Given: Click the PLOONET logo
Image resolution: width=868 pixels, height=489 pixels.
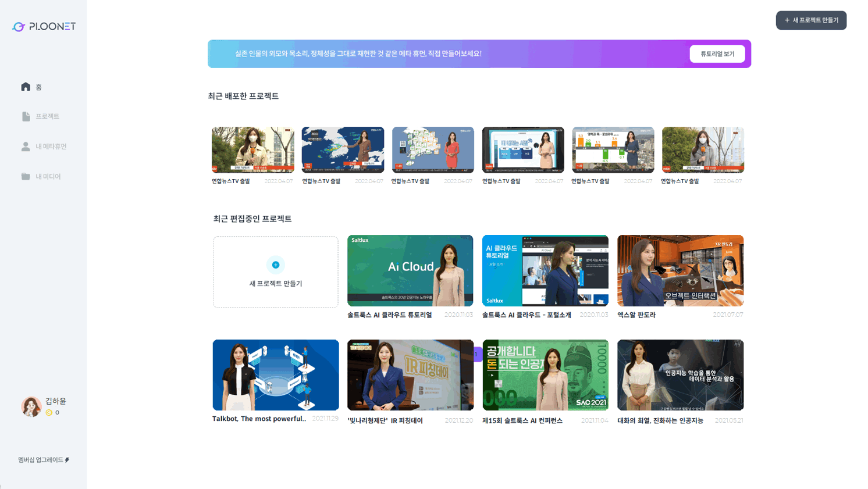Looking at the screenshot, I should tap(44, 27).
